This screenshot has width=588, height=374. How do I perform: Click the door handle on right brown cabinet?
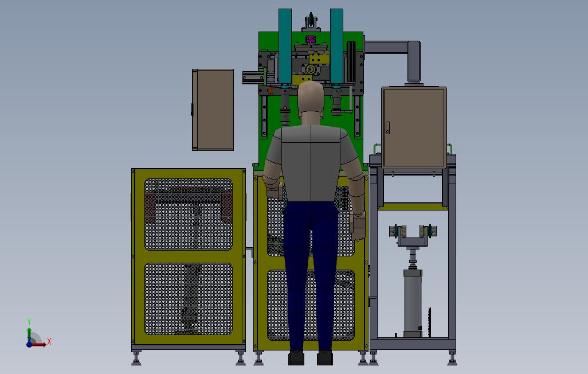[x=388, y=128]
